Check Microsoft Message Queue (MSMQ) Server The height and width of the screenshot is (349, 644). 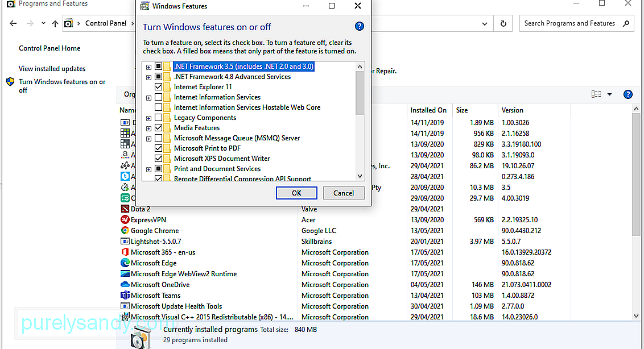[159, 138]
